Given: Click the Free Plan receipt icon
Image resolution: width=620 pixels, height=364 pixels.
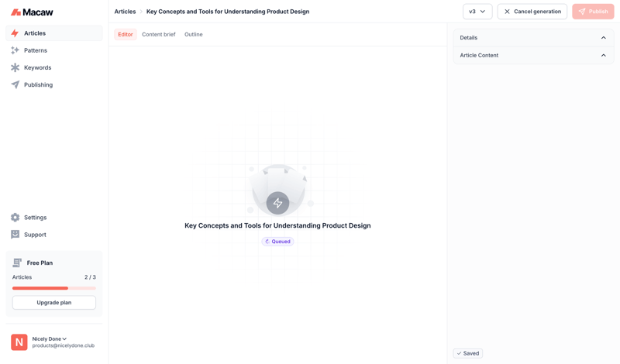Looking at the screenshot, I should click(17, 263).
